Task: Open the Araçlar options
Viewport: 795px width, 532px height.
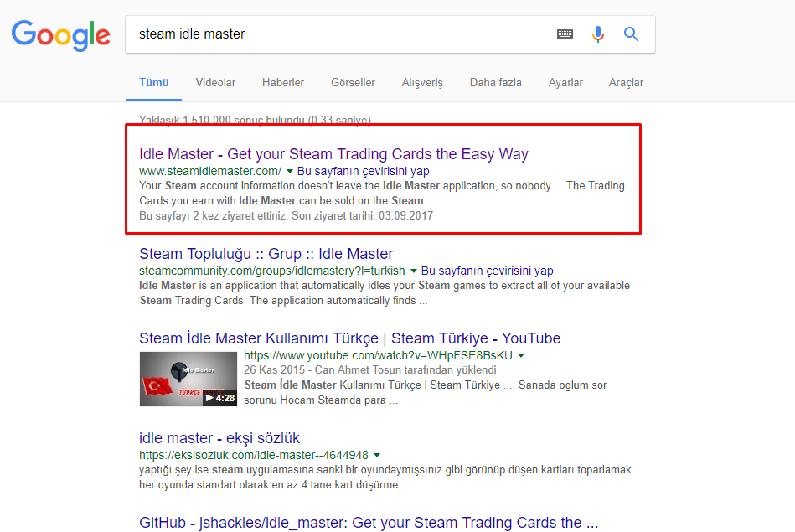Action: coord(626,83)
